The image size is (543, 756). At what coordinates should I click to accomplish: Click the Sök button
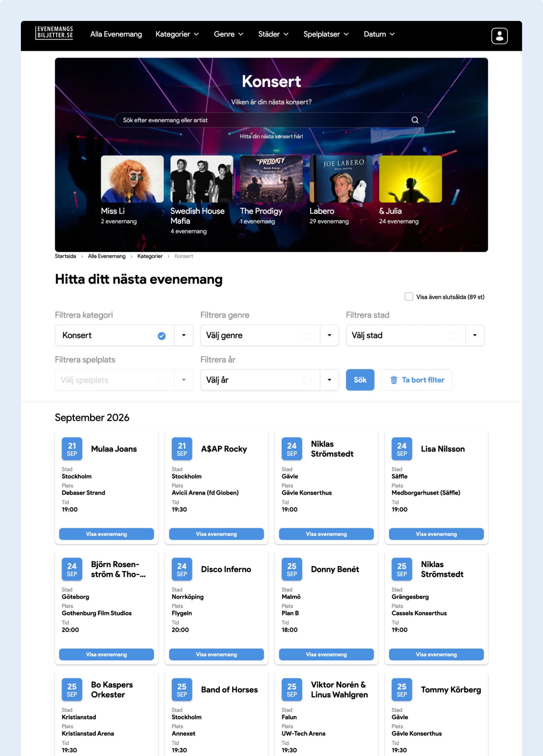pyautogui.click(x=360, y=380)
